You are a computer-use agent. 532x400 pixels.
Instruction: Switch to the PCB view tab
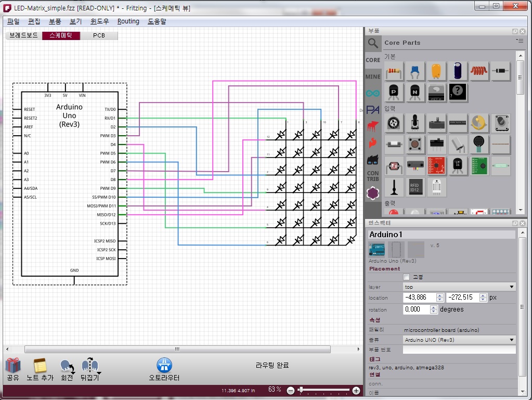pos(99,35)
